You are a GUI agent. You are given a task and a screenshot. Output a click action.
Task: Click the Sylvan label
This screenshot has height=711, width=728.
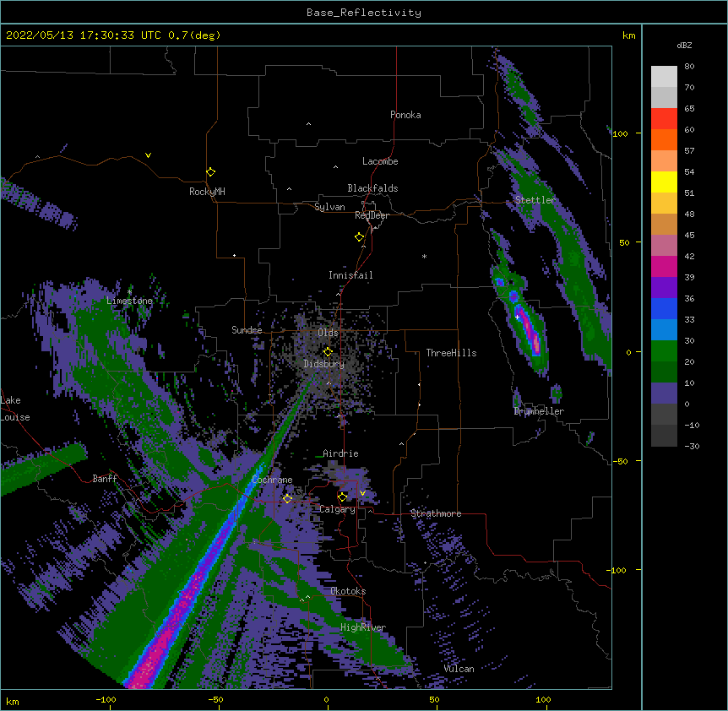tap(329, 207)
